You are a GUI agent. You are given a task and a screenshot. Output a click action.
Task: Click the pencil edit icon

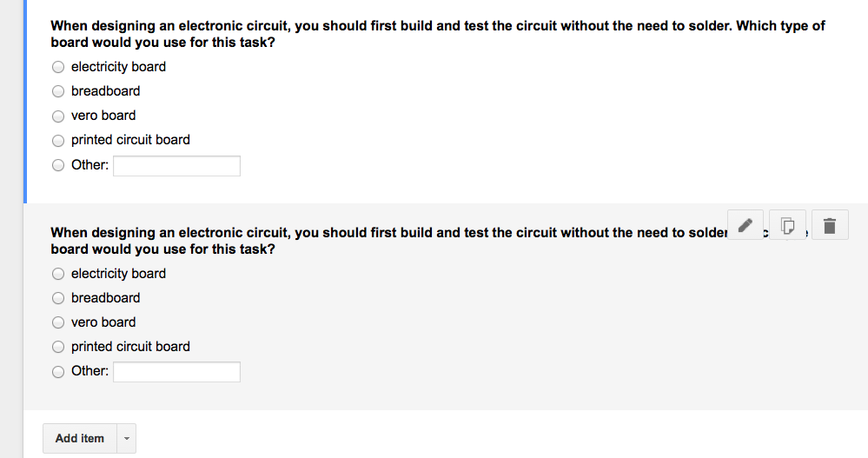[745, 225]
